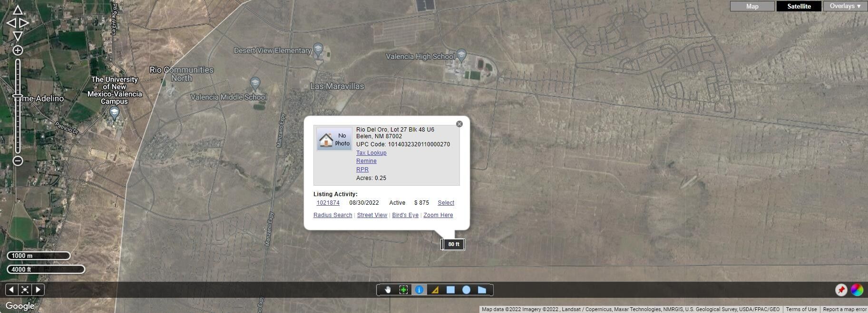This screenshot has width=868, height=313.
Task: Click the No Photo property thumbnail
Action: click(334, 139)
